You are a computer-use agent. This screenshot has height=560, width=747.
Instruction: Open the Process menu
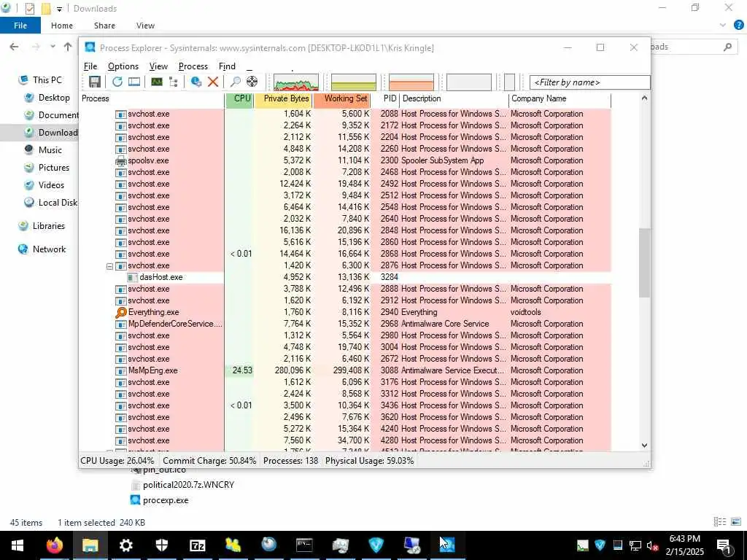[193, 66]
